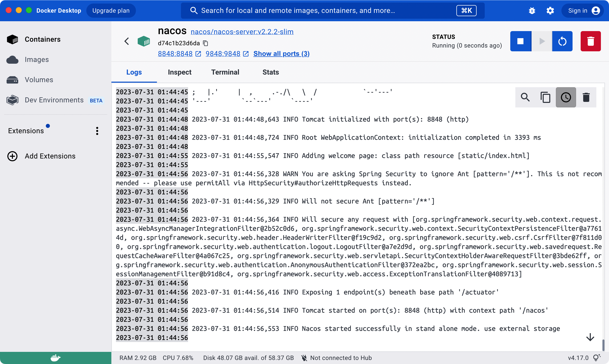Select the Containers sidebar icon
The image size is (609, 364).
[x=12, y=39]
